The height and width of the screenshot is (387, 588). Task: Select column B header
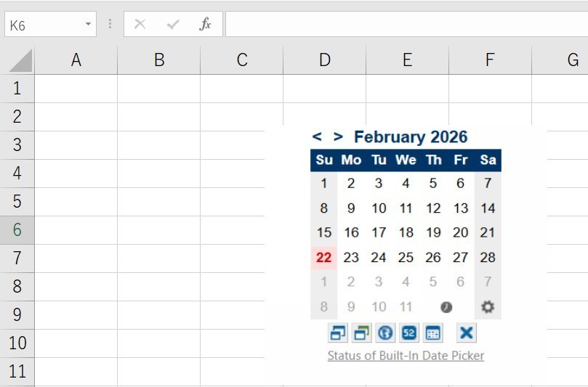(159, 61)
